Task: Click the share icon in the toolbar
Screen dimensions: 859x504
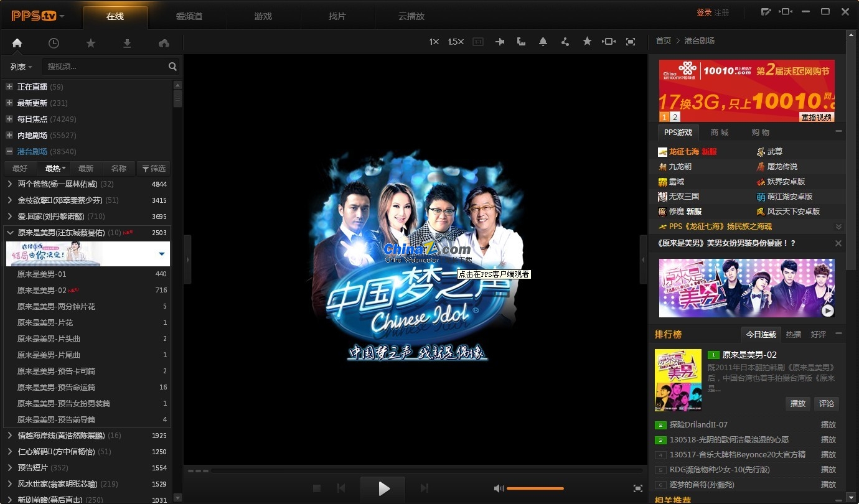Action: point(565,42)
